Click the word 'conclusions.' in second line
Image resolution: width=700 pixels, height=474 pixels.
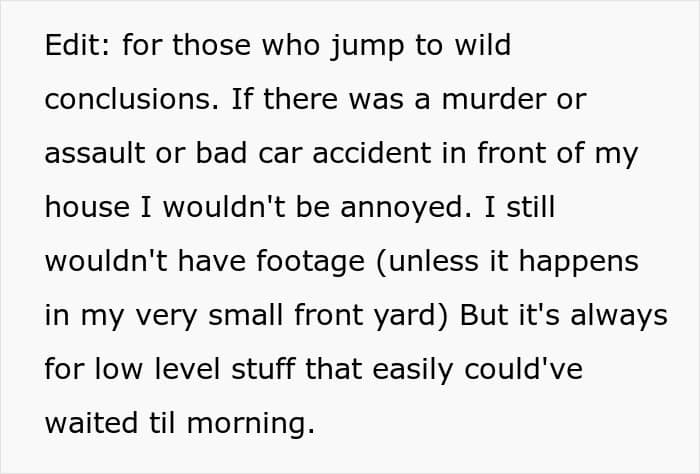click(x=132, y=99)
